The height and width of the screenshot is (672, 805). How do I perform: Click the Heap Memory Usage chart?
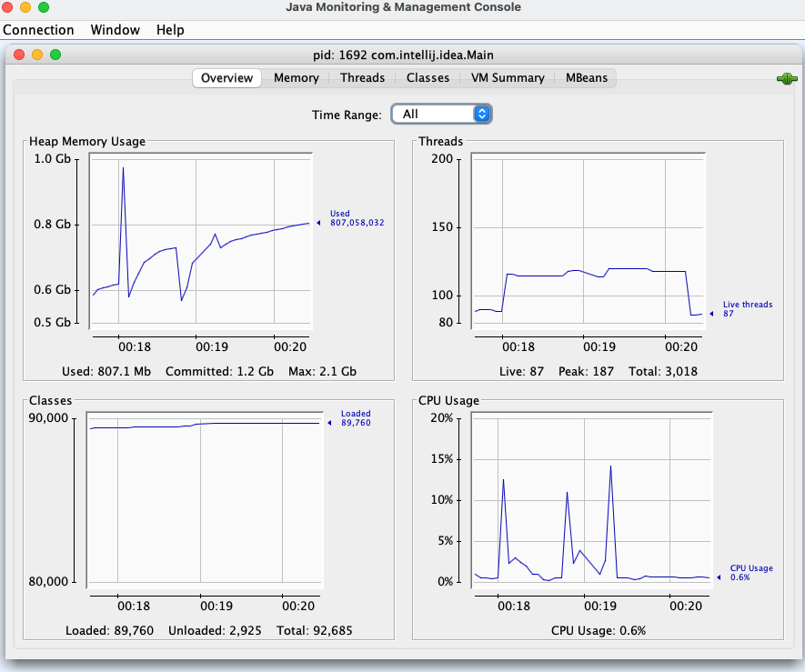point(200,241)
